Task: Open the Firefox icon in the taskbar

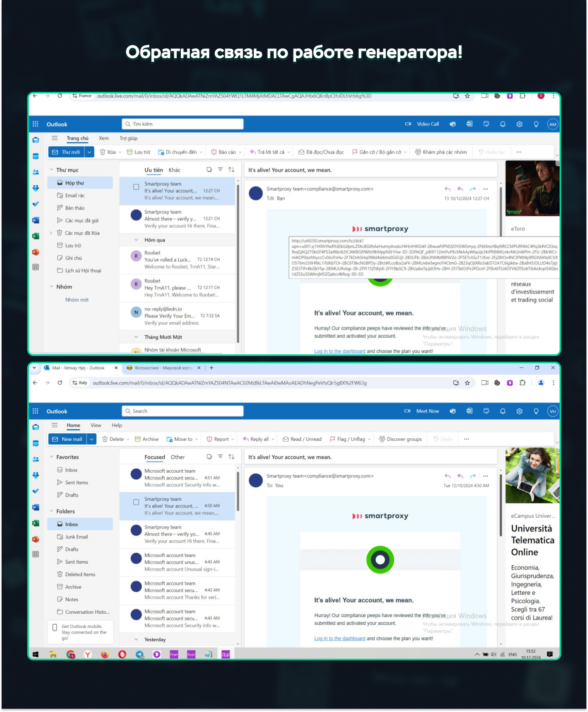Action: 105,654
